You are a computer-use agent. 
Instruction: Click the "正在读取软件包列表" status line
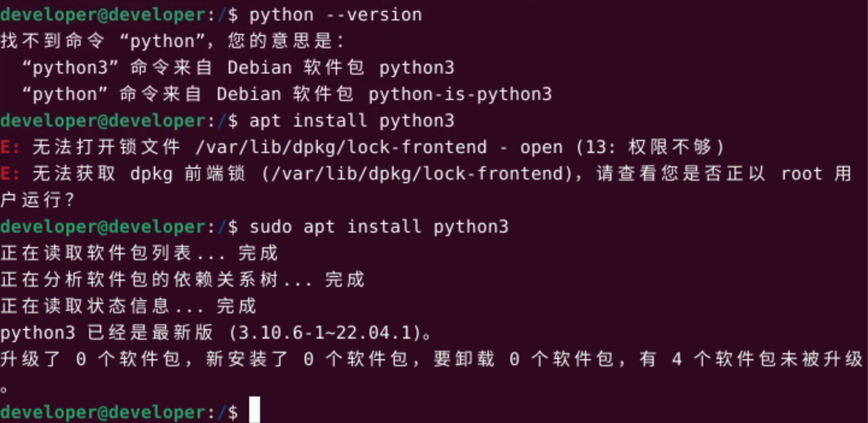point(96,253)
